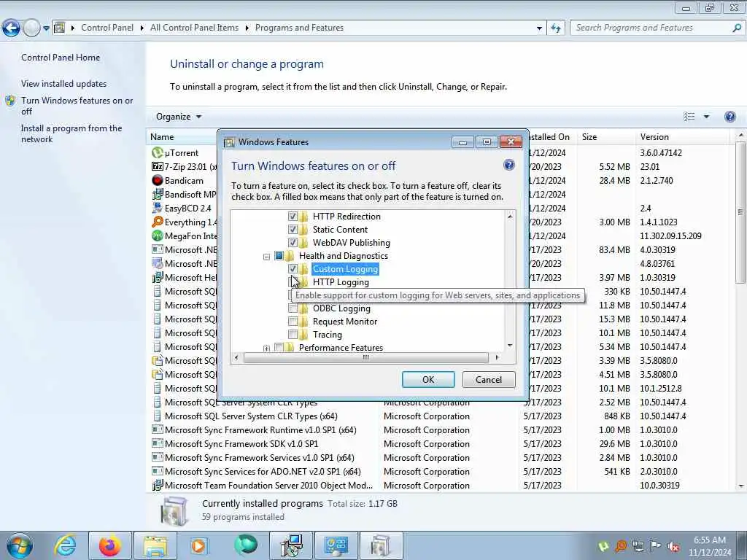Open the view options dropdown arrow
The image size is (747, 560).
[706, 117]
